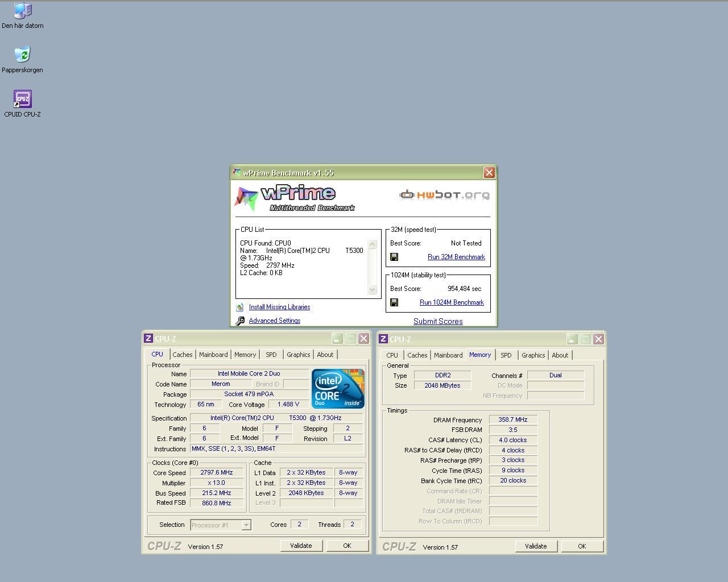
Task: Minimize the left CPU-Z window
Action: tap(337, 338)
